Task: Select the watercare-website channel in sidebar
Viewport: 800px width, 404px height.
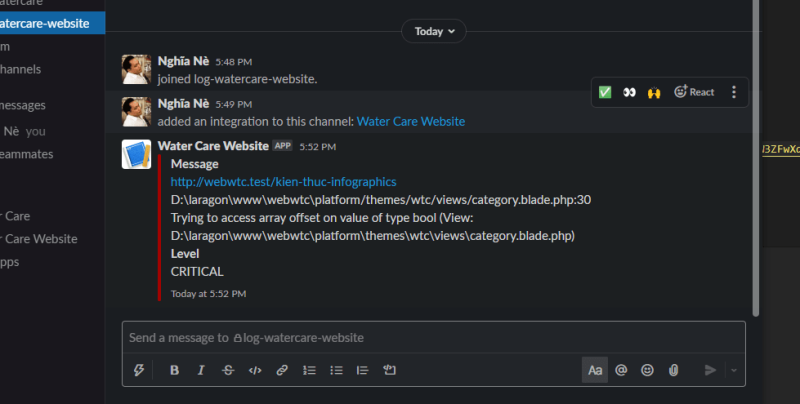Action: click(x=51, y=23)
